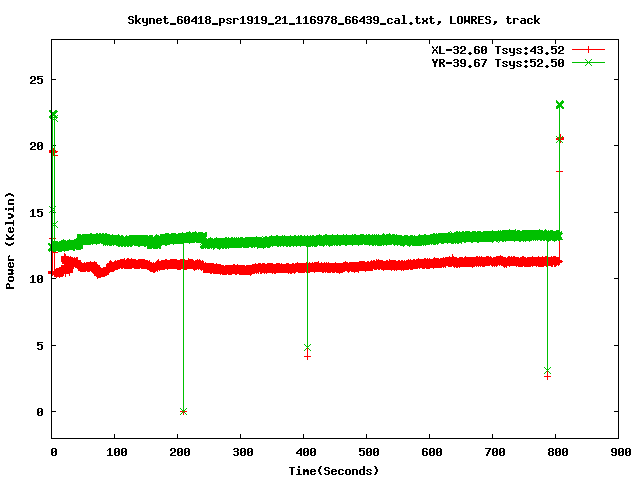Click y-axis tick label 5
This screenshot has width=640, height=480.
coord(40,346)
